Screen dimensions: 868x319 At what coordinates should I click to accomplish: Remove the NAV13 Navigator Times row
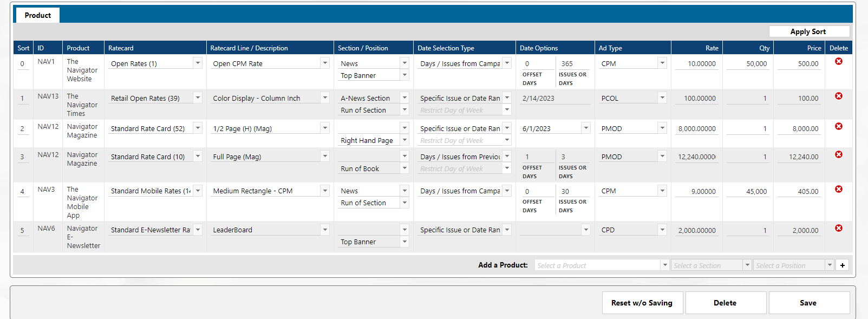[x=838, y=96]
